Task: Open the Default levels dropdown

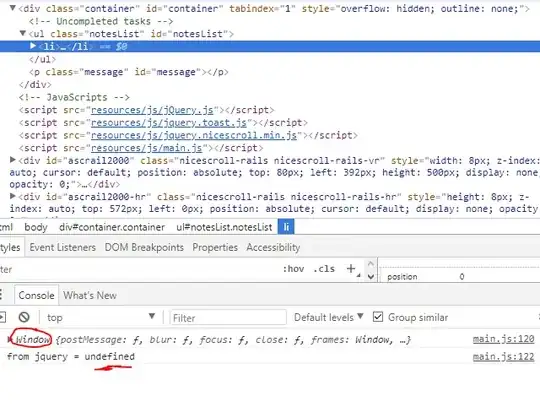Action: tap(329, 317)
